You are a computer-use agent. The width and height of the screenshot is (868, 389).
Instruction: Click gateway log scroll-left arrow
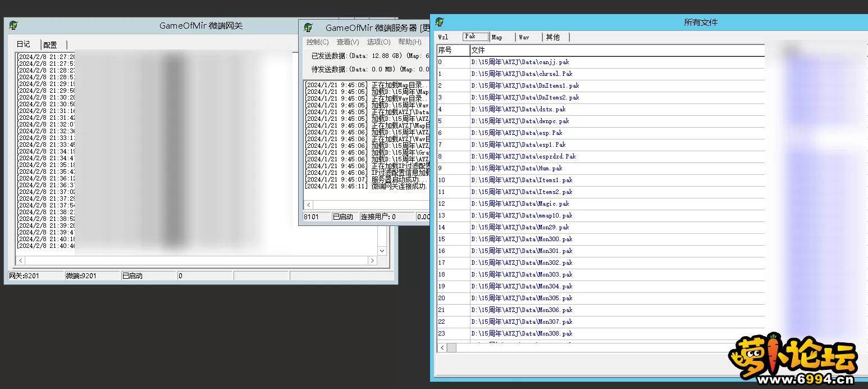(20, 261)
